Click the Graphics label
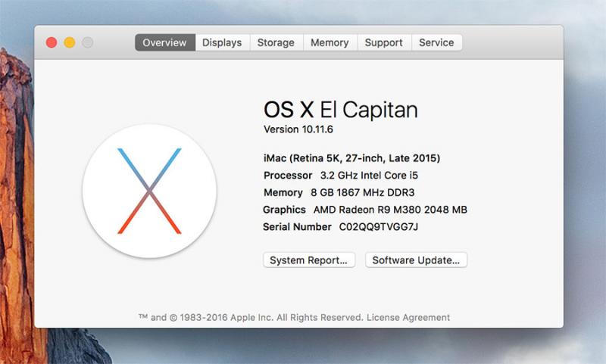This screenshot has height=364, width=606. point(285,210)
